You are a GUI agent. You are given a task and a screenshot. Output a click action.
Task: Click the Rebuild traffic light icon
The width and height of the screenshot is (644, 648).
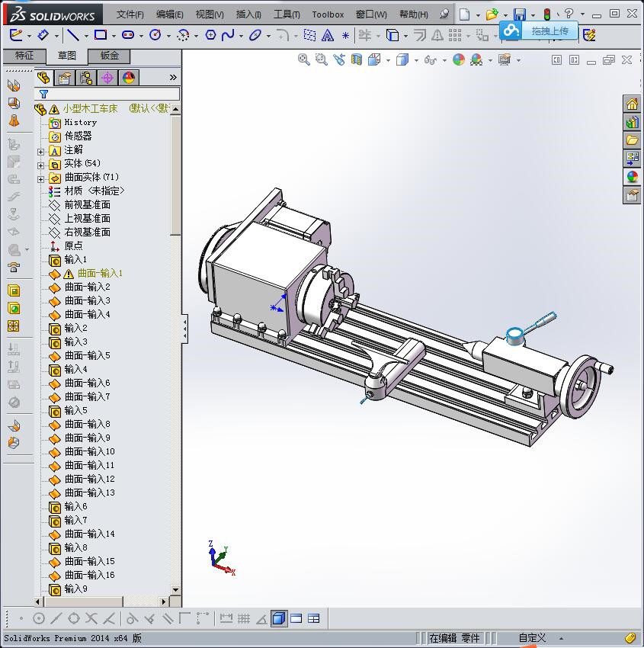pos(547,14)
